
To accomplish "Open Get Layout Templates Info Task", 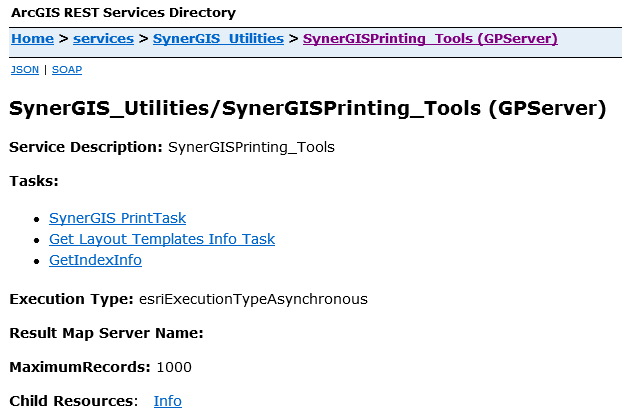I will click(x=161, y=239).
